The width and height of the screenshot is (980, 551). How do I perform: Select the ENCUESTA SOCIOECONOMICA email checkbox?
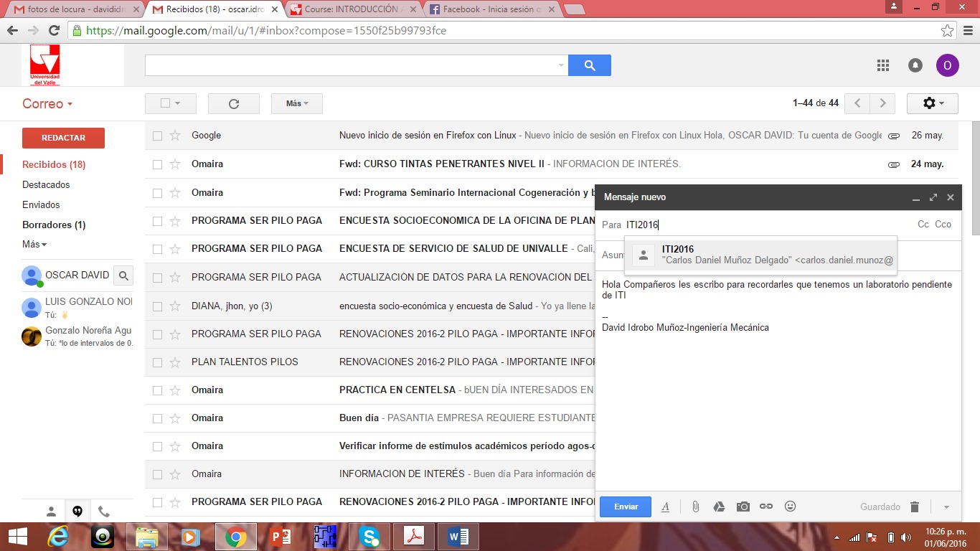click(x=157, y=221)
